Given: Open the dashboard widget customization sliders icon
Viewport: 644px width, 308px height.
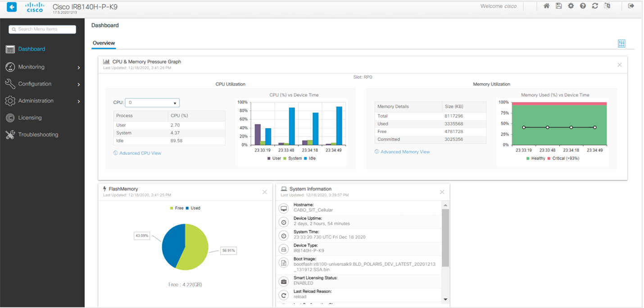Looking at the screenshot, I should [621, 43].
